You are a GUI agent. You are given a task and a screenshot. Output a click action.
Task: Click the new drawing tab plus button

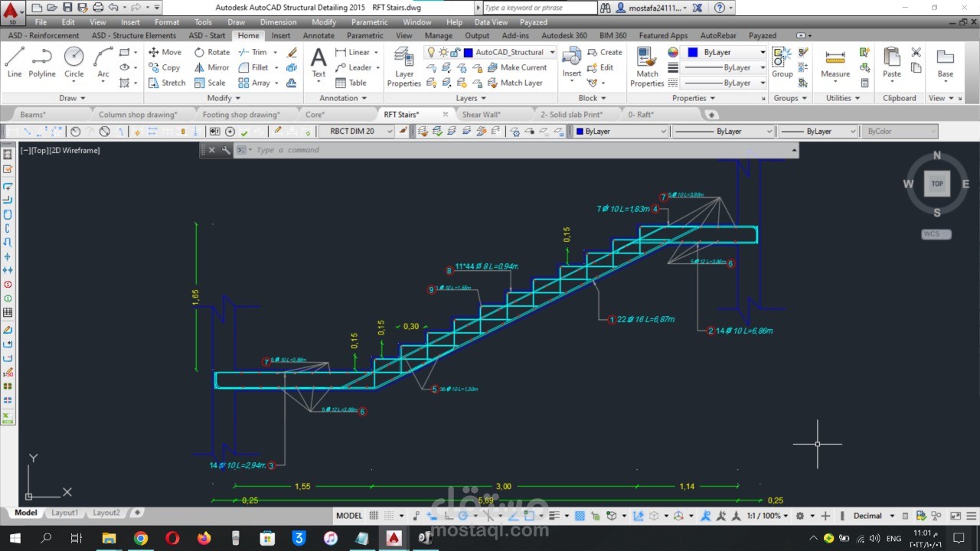[711, 115]
